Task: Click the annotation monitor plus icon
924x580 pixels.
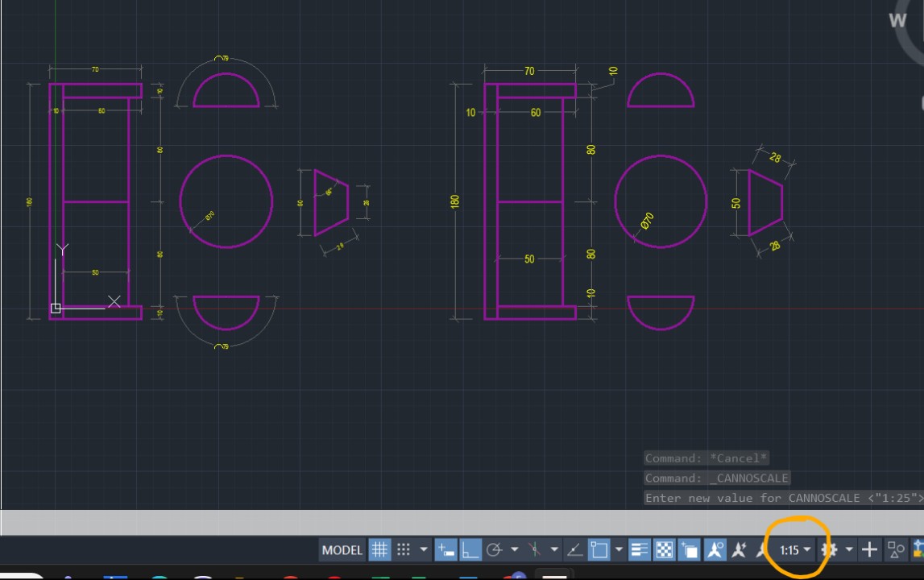Action: [x=869, y=550]
